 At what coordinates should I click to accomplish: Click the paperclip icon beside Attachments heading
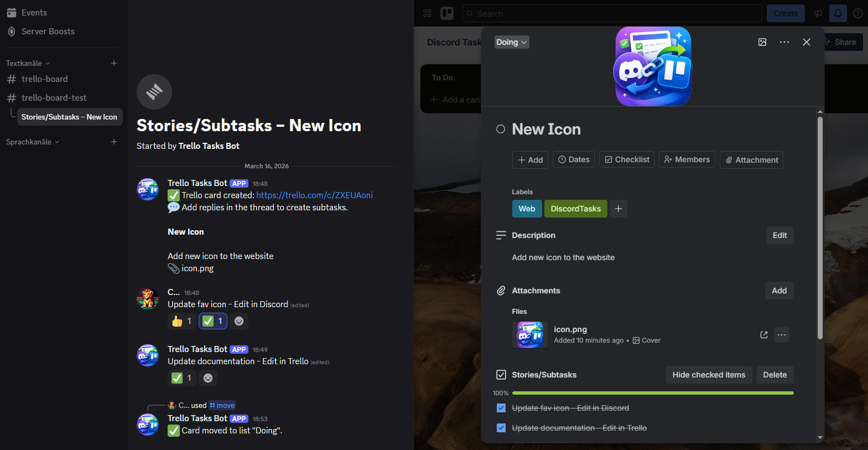[x=501, y=291]
